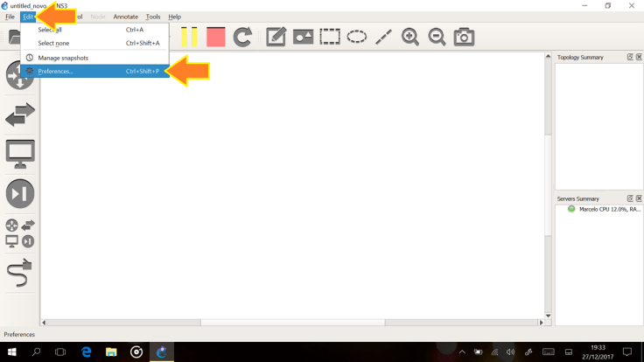The height and width of the screenshot is (362, 644).
Task: Open the Tools menu
Action: 153,17
